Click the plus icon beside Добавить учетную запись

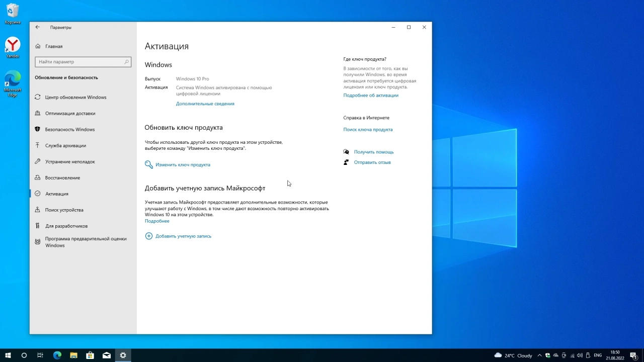[x=148, y=236]
